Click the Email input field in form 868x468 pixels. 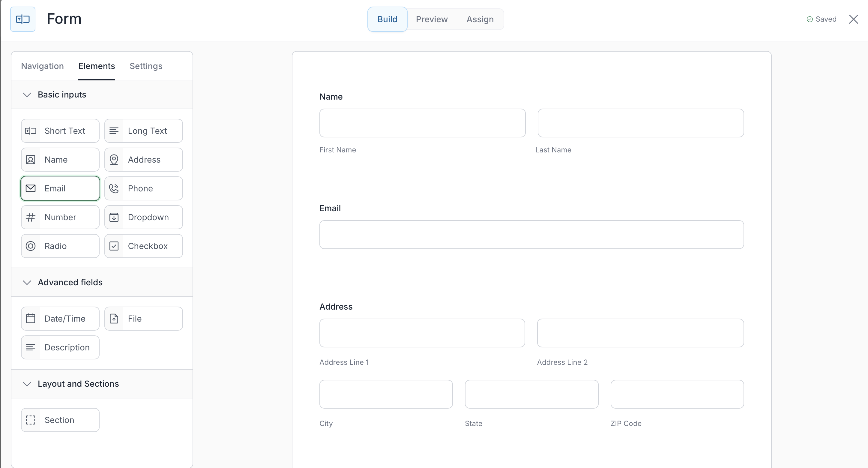coord(531,235)
